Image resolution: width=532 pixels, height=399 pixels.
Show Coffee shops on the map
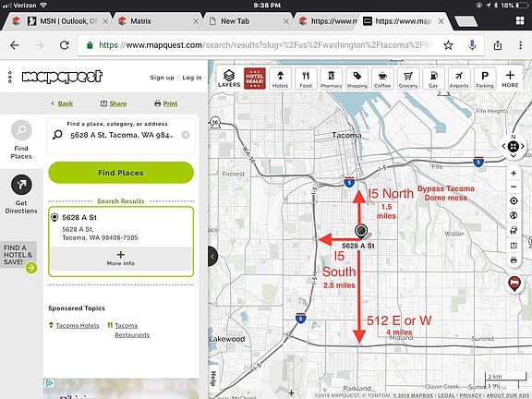(382, 79)
